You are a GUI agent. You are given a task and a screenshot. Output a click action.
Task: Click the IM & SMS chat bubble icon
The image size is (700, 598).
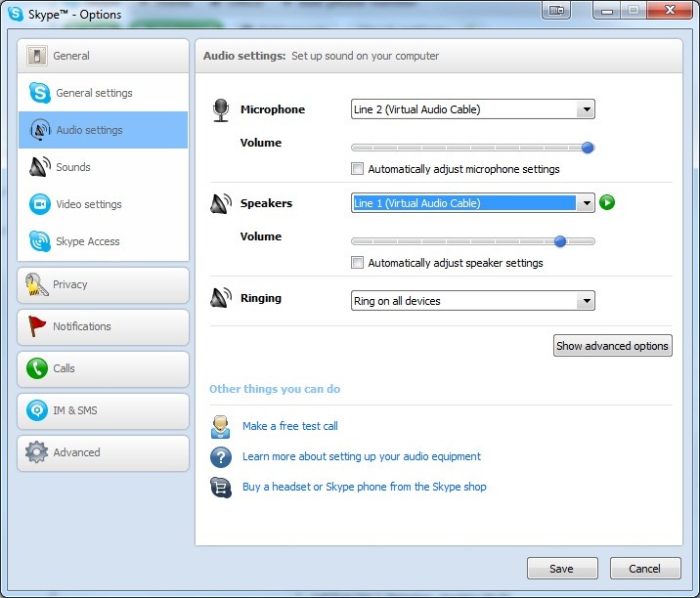coord(36,410)
